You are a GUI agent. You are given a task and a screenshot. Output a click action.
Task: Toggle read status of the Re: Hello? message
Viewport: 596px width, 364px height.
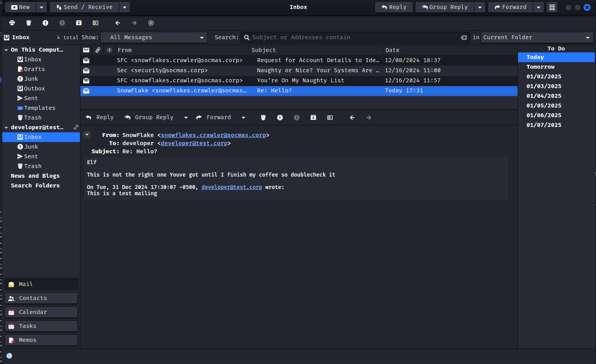point(86,91)
